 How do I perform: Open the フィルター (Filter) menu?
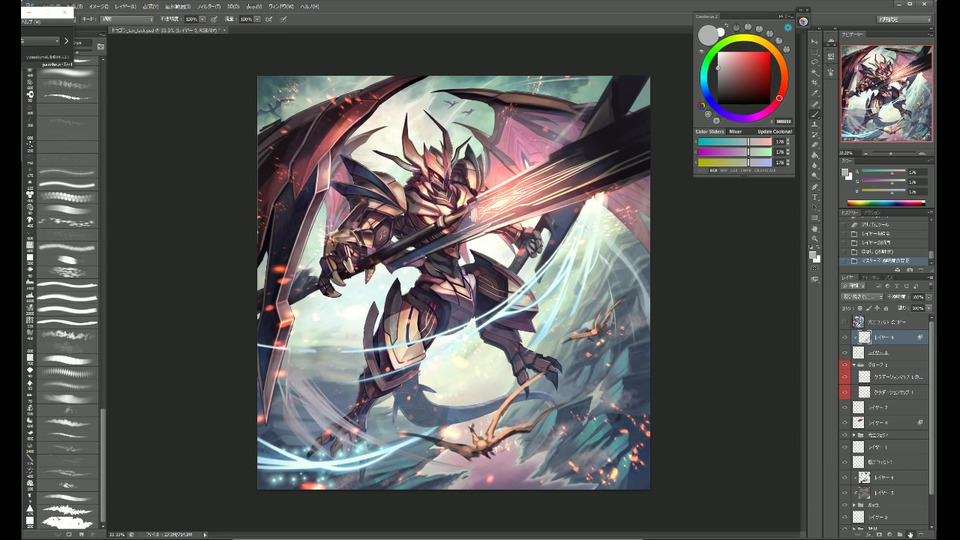(206, 6)
